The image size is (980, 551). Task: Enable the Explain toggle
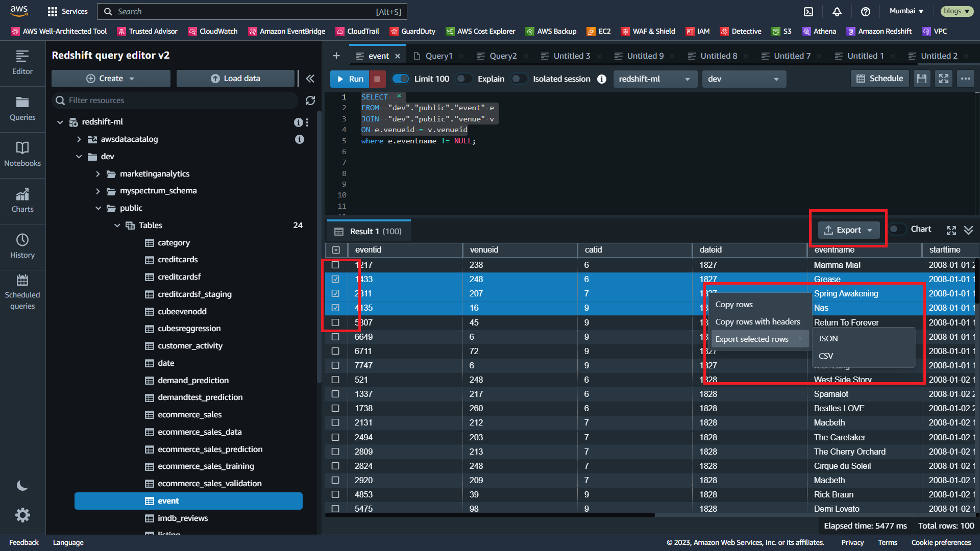464,79
